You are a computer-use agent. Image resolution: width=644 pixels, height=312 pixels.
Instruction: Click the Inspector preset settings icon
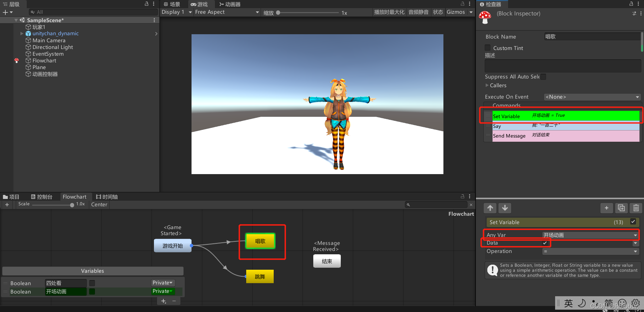point(634,13)
